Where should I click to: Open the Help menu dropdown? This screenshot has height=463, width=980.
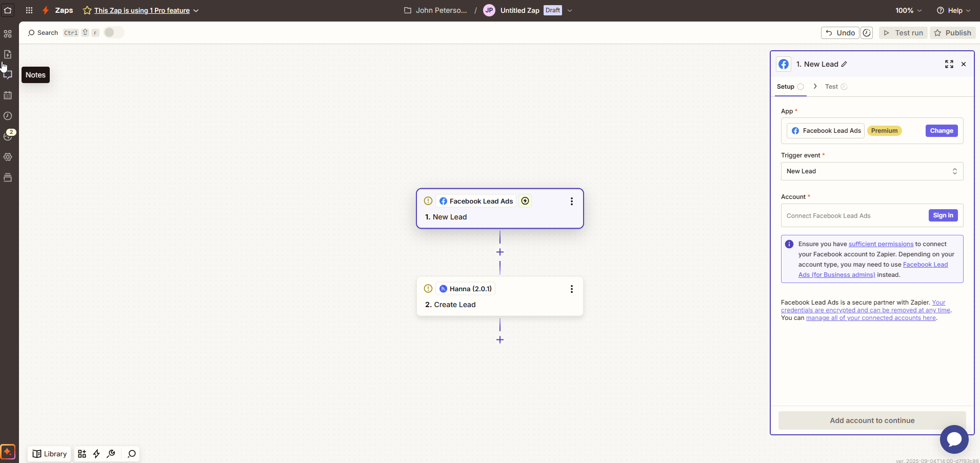(953, 10)
